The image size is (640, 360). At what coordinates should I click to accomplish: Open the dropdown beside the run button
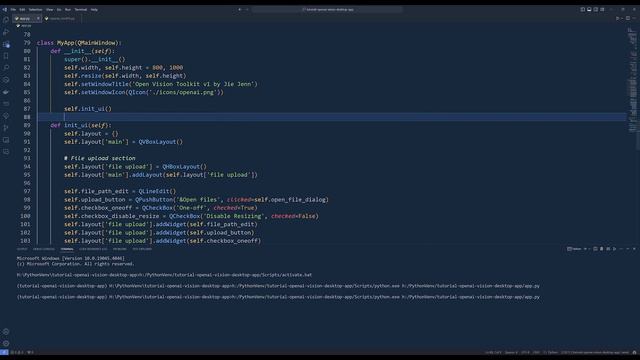[x=622, y=18]
